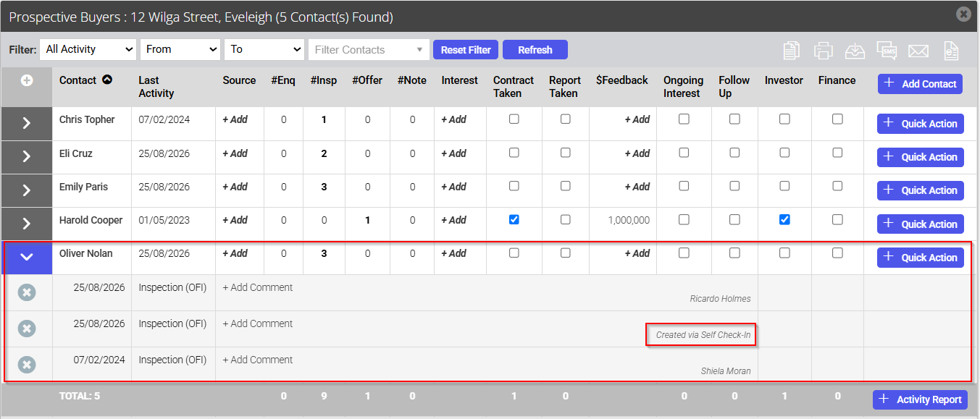Screen dimensions: 980x419
Task: Uncheck Harold Cooper's Contract Taken checkbox
Action: point(514,219)
